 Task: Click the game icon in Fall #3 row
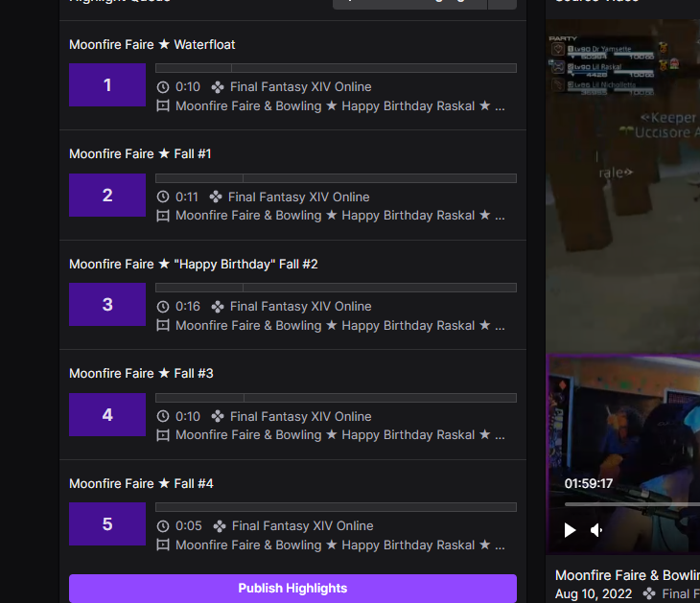click(218, 416)
